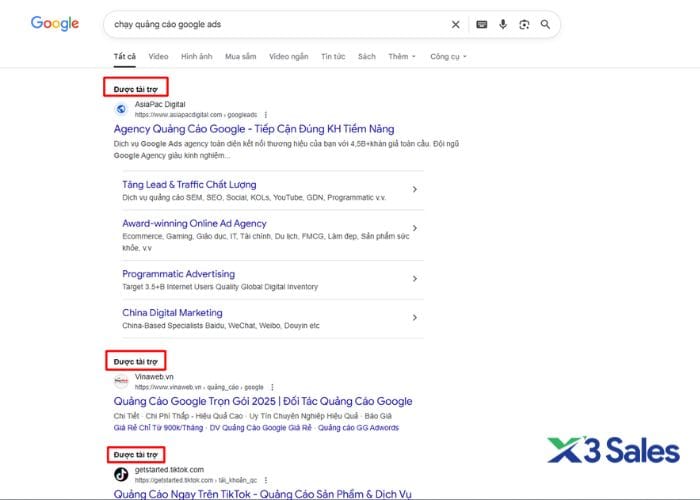
Task: Select the Tất cả tab
Action: (125, 57)
